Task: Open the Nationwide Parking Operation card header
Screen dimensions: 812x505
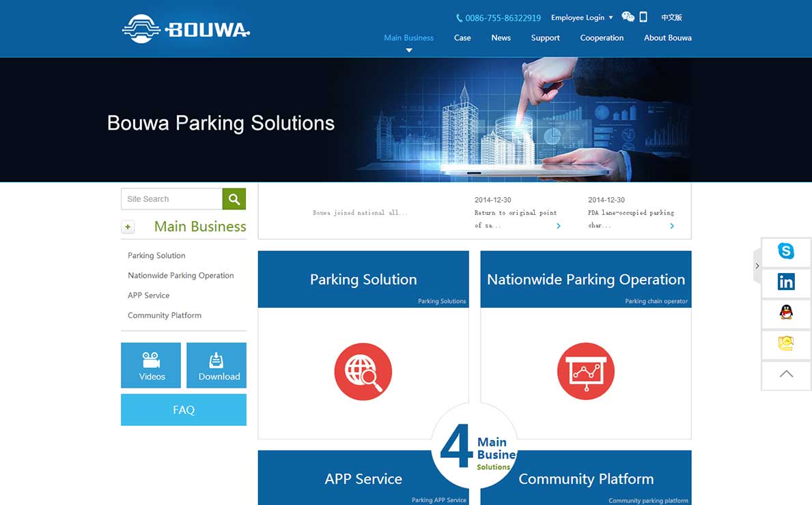Action: [586, 279]
